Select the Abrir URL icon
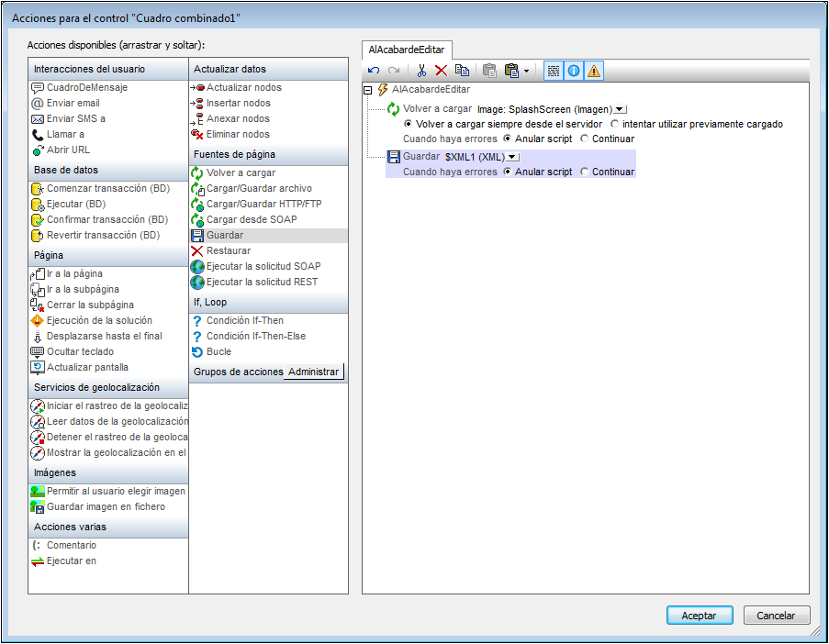 (38, 150)
